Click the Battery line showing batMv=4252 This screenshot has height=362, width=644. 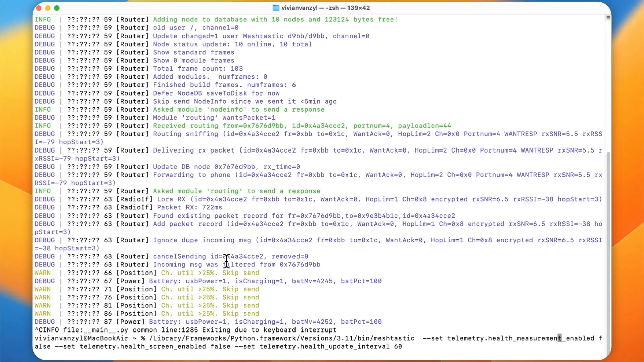coord(208,322)
